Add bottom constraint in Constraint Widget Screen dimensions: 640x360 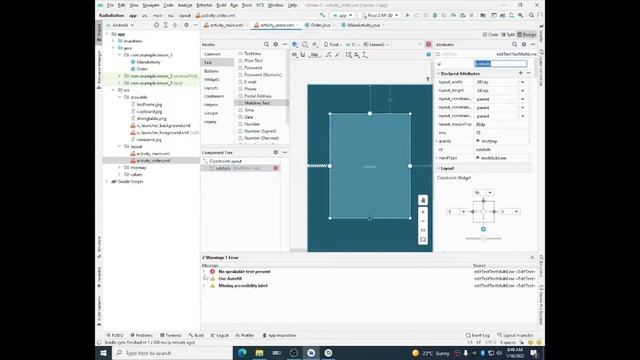[x=483, y=229]
